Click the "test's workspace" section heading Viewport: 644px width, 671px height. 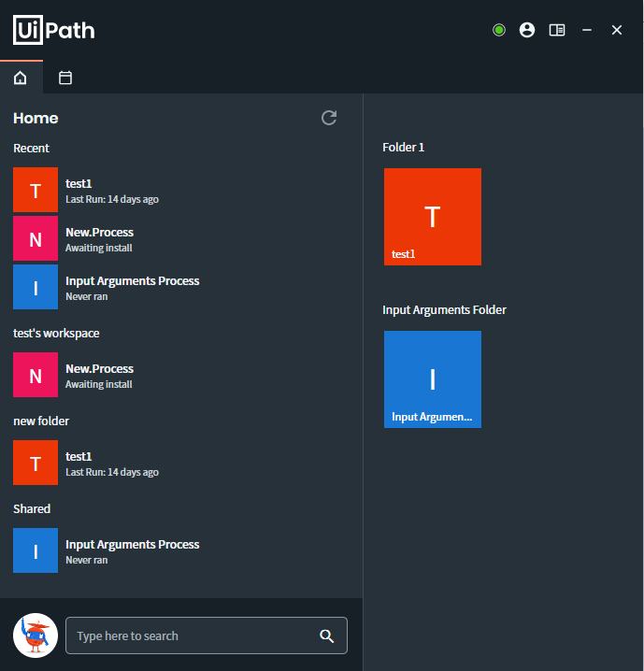point(56,334)
